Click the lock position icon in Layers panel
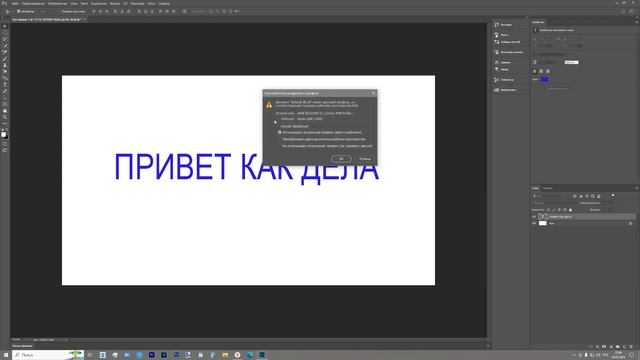This screenshot has height=360, width=640. point(560,210)
